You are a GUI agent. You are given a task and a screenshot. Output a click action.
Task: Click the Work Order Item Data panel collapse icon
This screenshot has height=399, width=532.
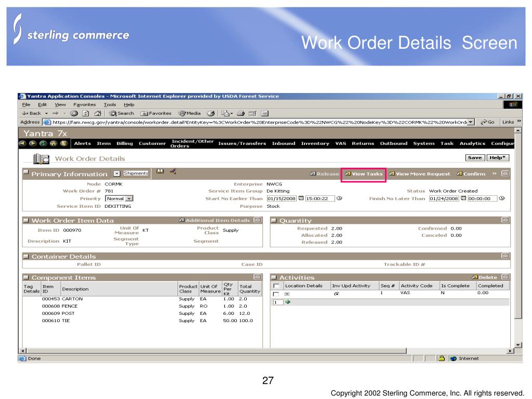pyautogui.click(x=258, y=220)
